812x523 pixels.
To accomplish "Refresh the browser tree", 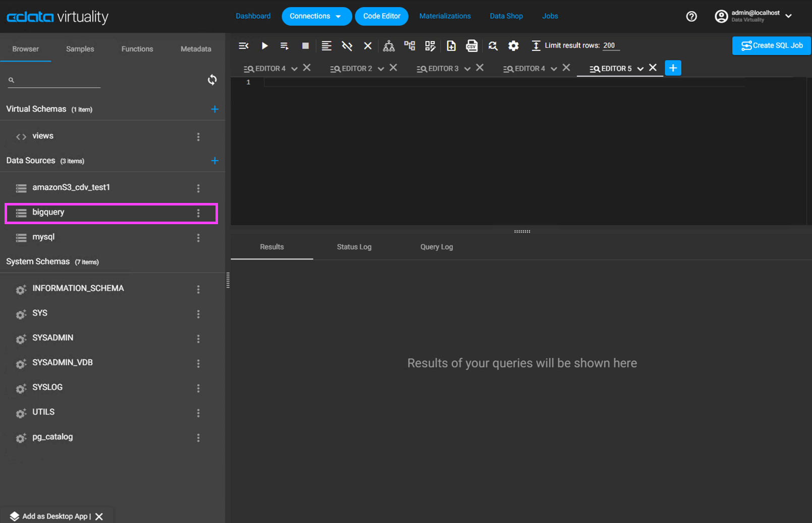I will 212,80.
